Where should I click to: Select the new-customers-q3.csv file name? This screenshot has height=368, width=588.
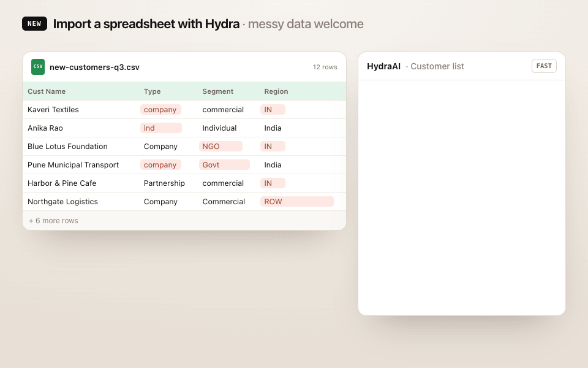point(94,67)
